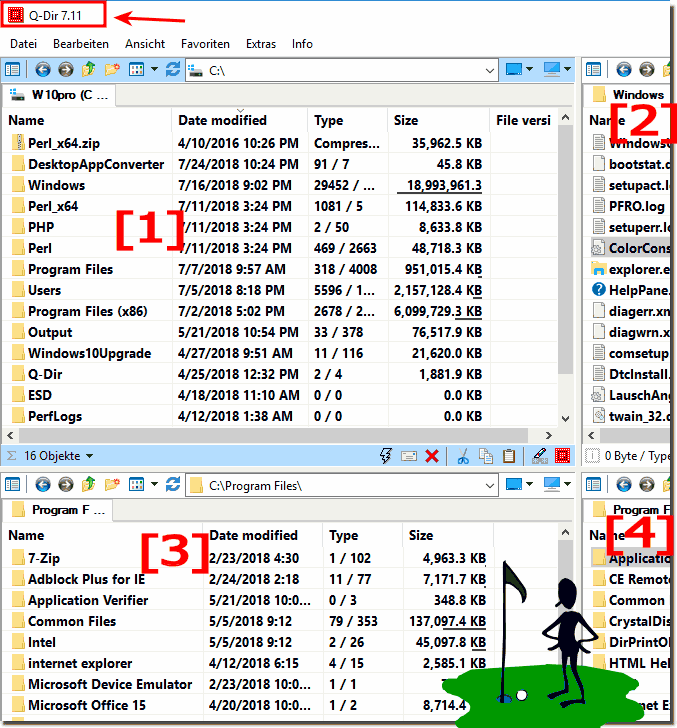Select the Microsoft Device Emulator folder
The height and width of the screenshot is (728, 677).
[110, 684]
